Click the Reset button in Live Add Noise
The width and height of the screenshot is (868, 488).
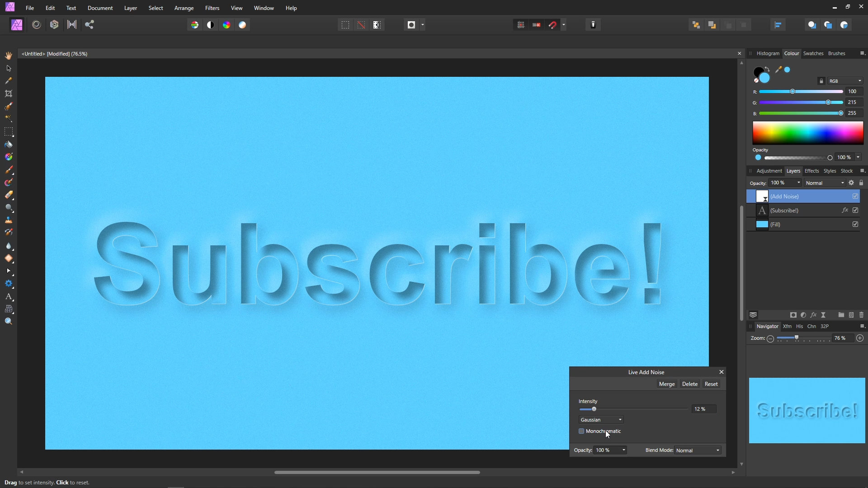711,384
